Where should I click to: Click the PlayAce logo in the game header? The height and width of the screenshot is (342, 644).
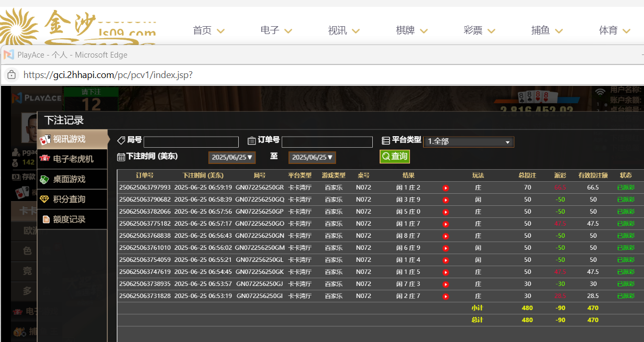click(x=37, y=98)
